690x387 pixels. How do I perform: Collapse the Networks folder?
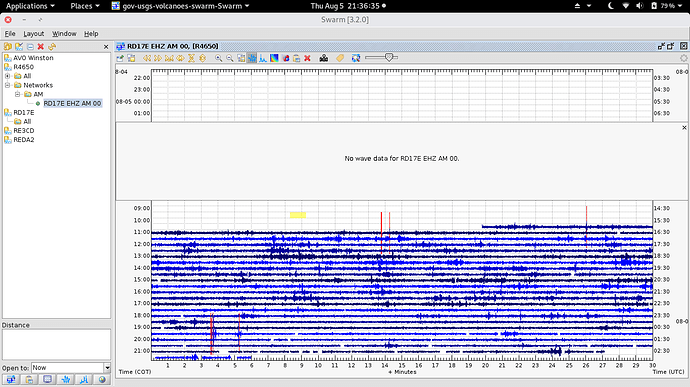(7, 85)
